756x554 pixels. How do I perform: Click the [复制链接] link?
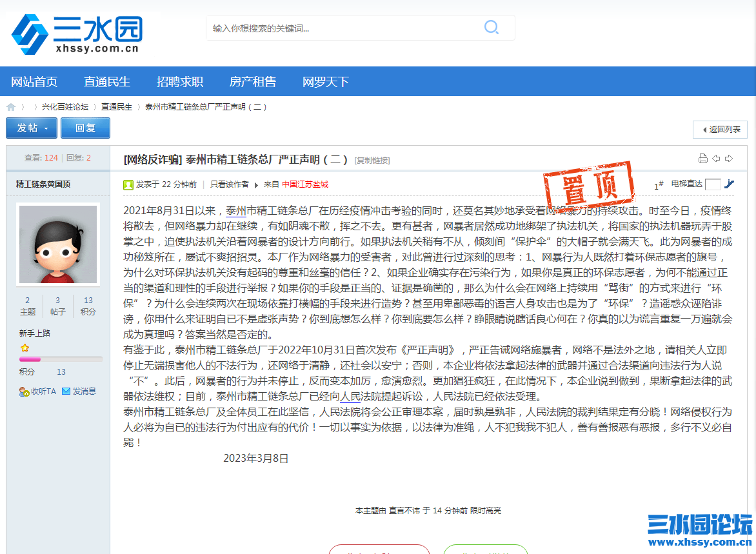(x=372, y=161)
